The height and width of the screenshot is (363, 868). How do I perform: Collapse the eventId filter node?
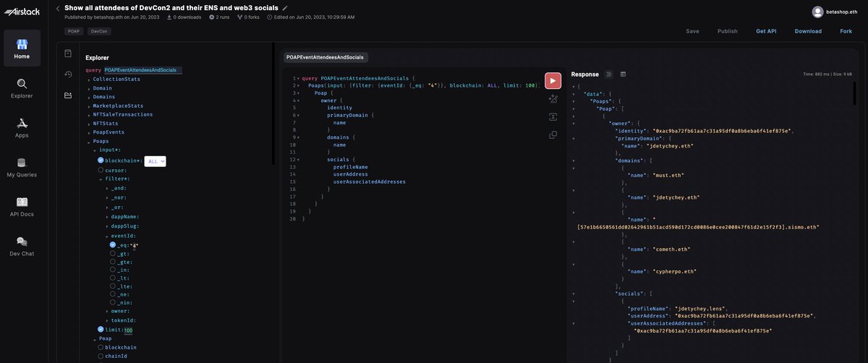(x=107, y=236)
